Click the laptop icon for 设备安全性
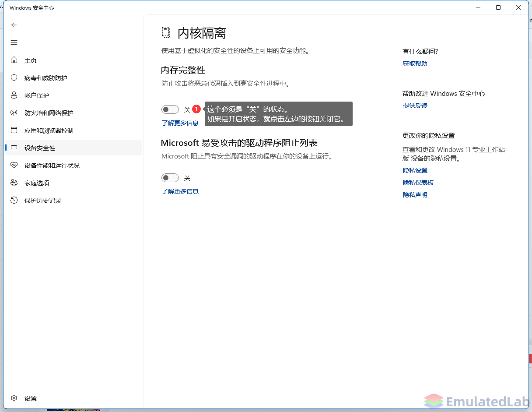This screenshot has height=412, width=532. pyautogui.click(x=14, y=148)
